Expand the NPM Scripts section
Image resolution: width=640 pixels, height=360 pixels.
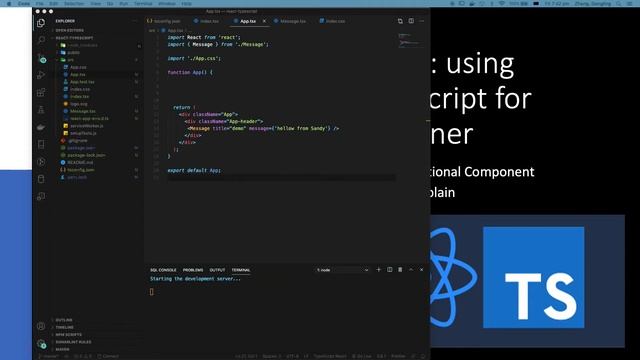(68, 335)
